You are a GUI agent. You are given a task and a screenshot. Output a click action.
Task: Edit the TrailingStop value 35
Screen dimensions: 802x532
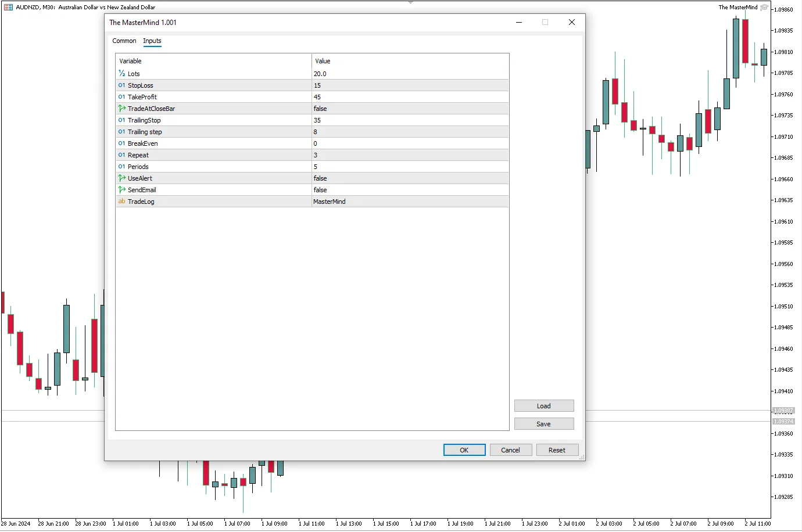pyautogui.click(x=410, y=120)
